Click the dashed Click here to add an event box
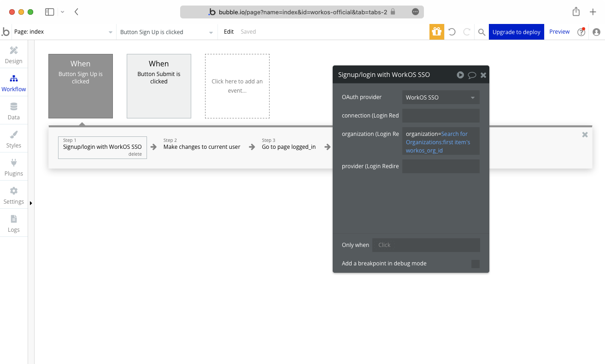Screen dimensions: 605x364 237,86
